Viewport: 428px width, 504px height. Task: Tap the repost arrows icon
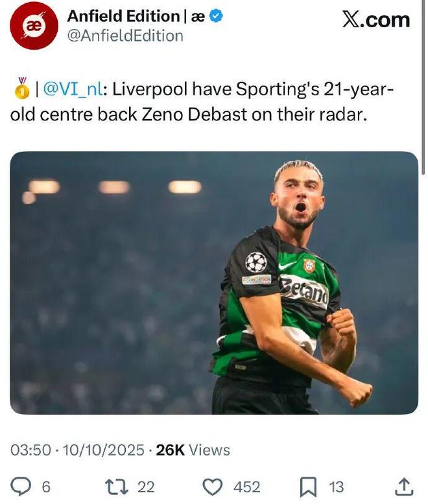118,486
